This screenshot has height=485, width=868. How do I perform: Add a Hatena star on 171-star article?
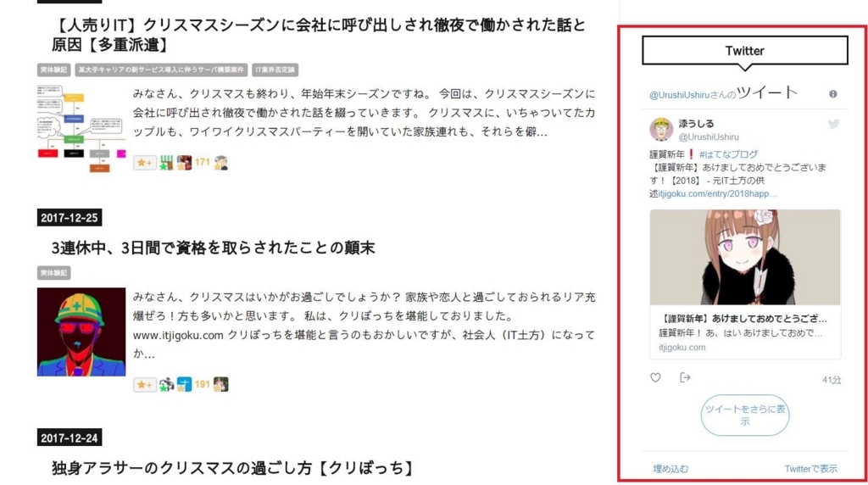pos(145,163)
